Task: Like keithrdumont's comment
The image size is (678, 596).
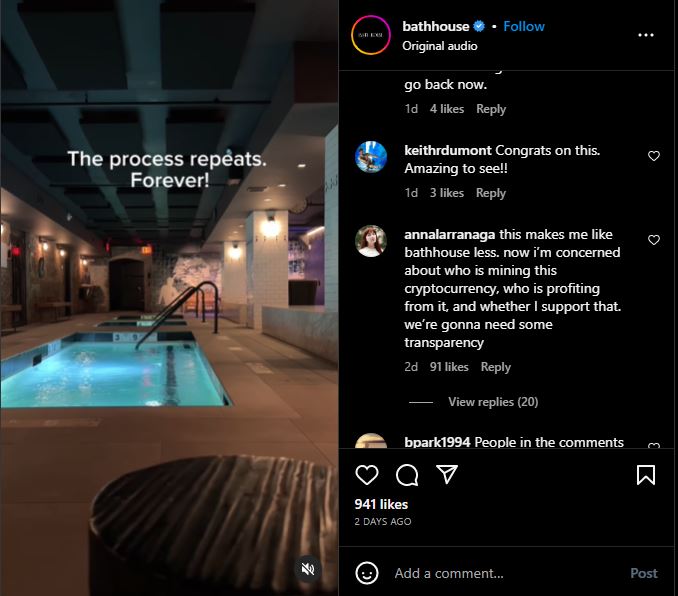Action: click(x=654, y=156)
